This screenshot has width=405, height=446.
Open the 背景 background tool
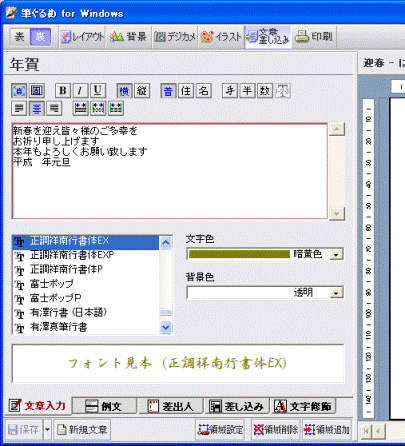(128, 37)
